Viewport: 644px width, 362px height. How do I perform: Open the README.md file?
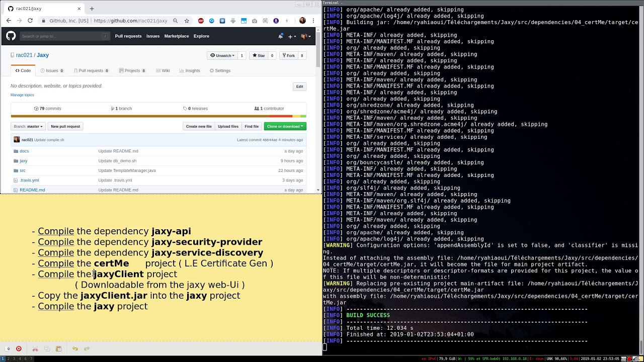tap(32, 190)
